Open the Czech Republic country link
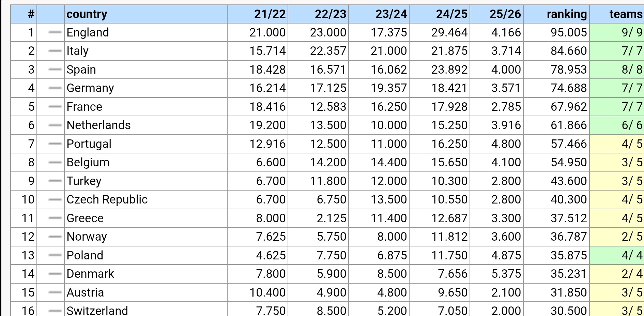The width and height of the screenshot is (644, 316). coord(107,199)
